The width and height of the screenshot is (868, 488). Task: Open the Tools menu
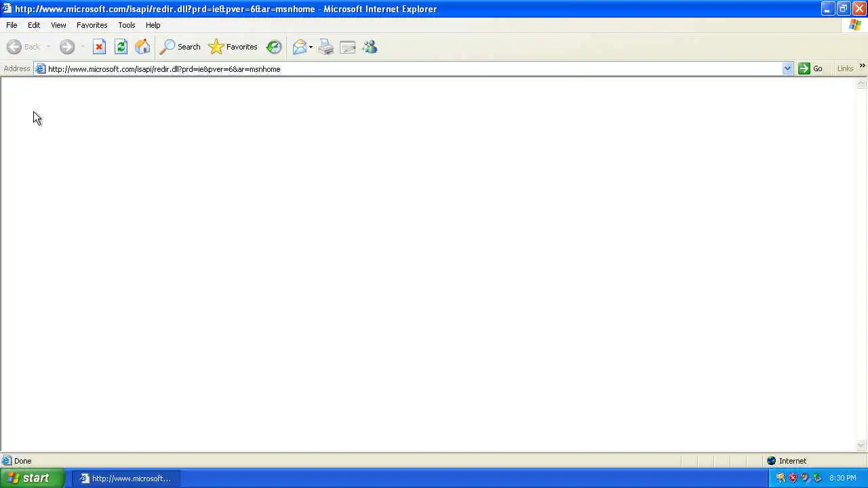click(x=126, y=25)
